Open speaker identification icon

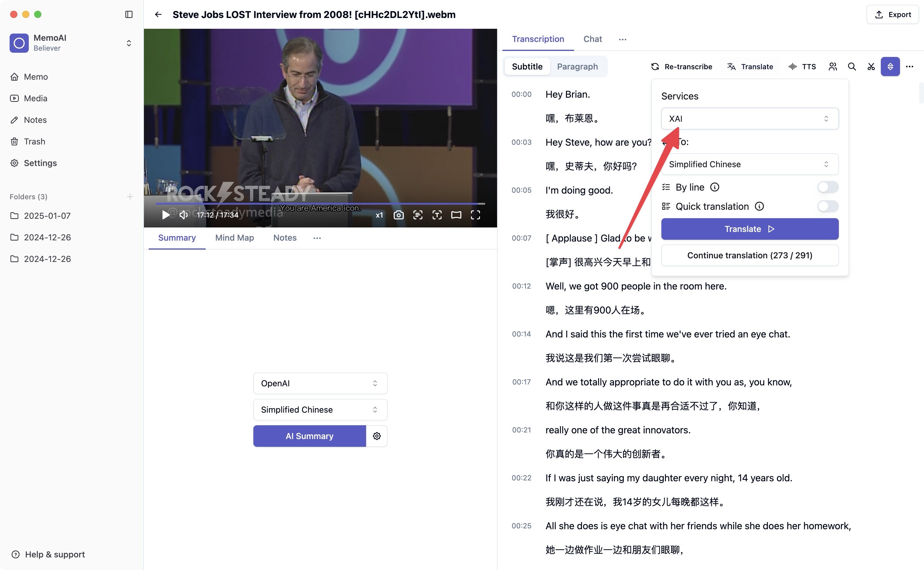click(x=833, y=67)
